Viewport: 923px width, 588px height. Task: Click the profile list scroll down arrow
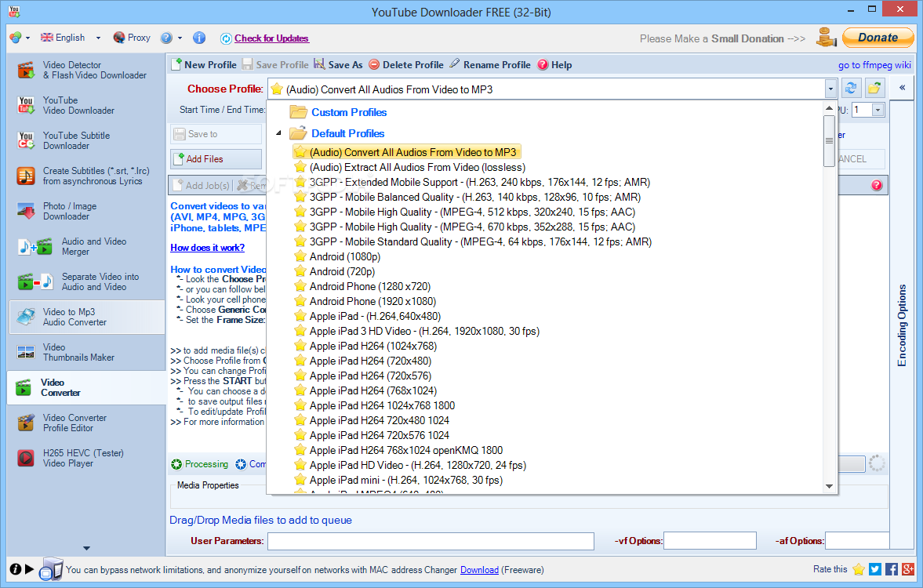click(x=829, y=486)
